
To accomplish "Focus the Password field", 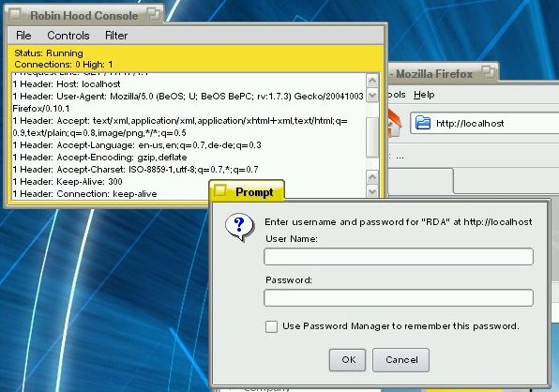I will (399, 297).
